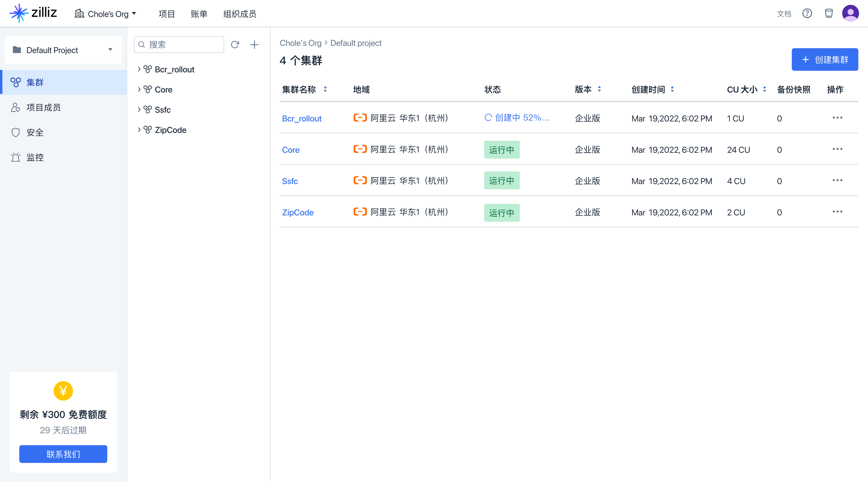The height and width of the screenshot is (482, 868).
Task: Select 集群 in the sidebar
Action: pyautogui.click(x=63, y=82)
